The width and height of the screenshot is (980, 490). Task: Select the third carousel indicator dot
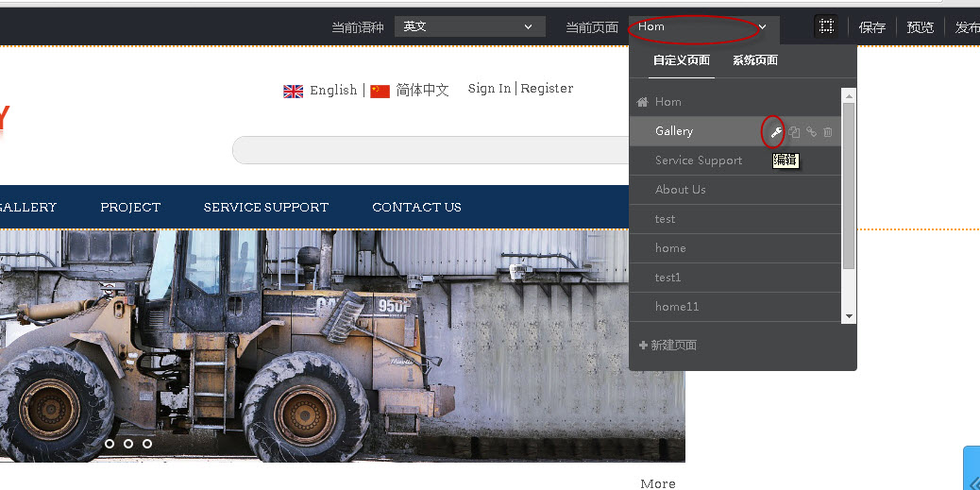coord(147,443)
